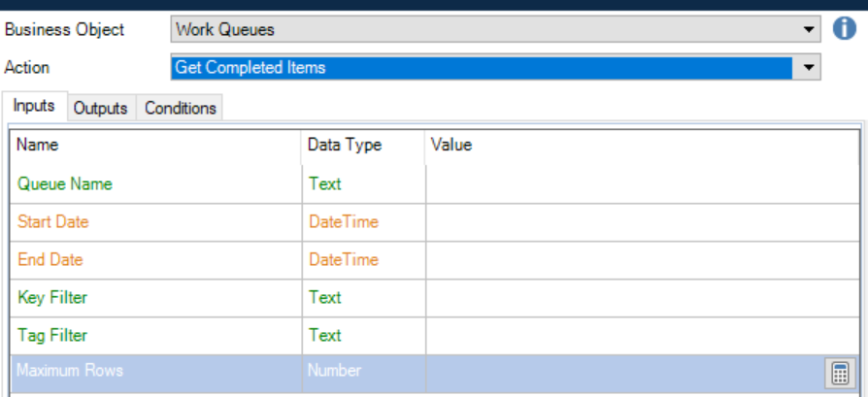The image size is (868, 397).
Task: Select the Tag Filter parameter name
Action: pos(52,336)
